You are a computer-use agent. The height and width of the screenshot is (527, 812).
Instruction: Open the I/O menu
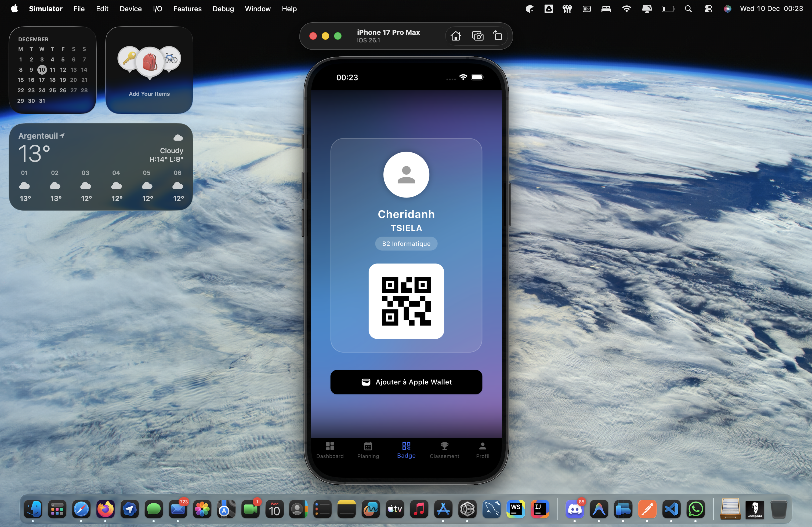(157, 9)
